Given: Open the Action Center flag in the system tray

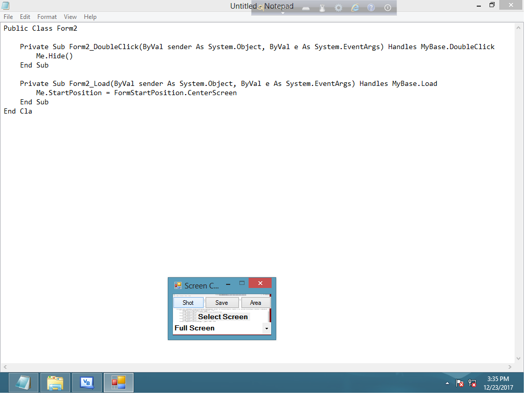Looking at the screenshot, I should coord(459,383).
